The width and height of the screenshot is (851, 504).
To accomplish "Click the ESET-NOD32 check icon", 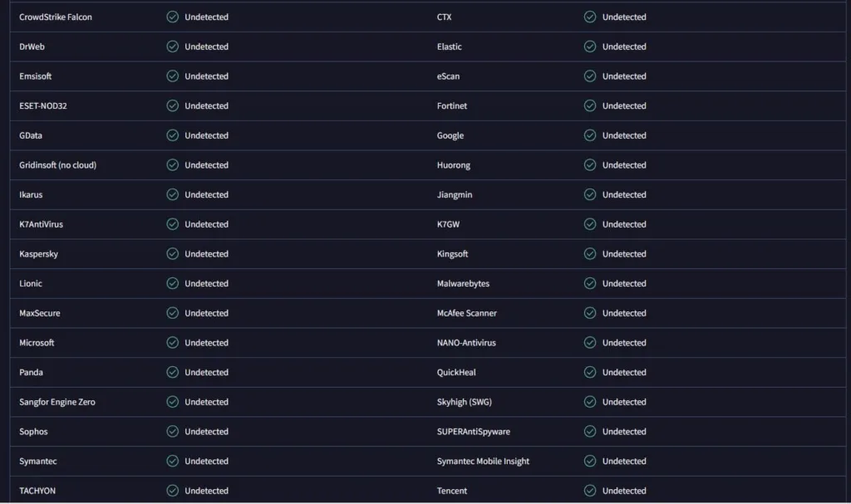I will point(173,105).
